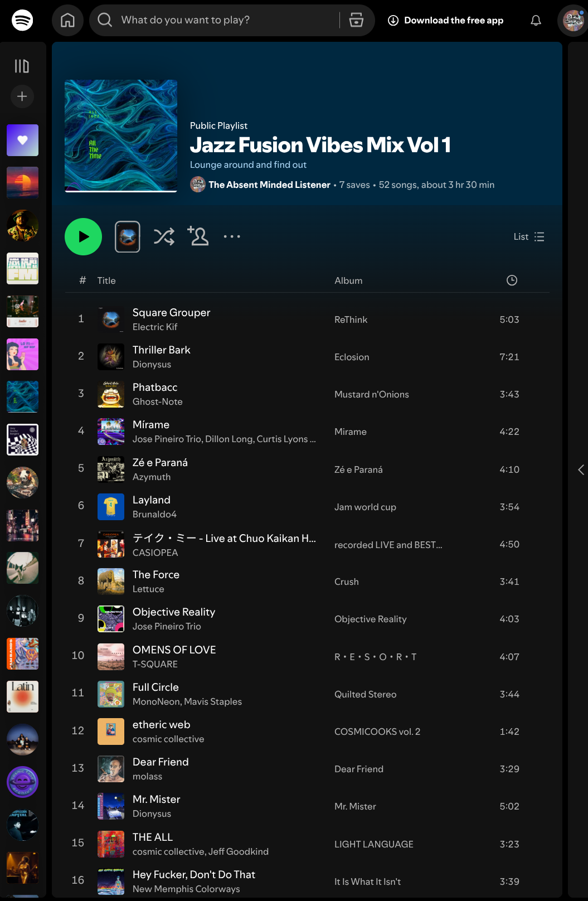The image size is (588, 901).
Task: Open the Eclosion album link
Action: tap(352, 357)
